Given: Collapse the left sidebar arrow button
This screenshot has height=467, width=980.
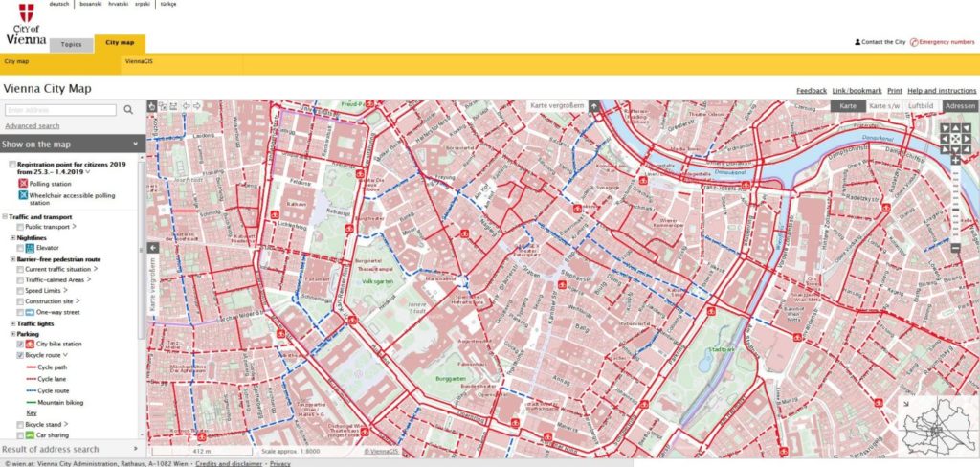Looking at the screenshot, I should [153, 248].
